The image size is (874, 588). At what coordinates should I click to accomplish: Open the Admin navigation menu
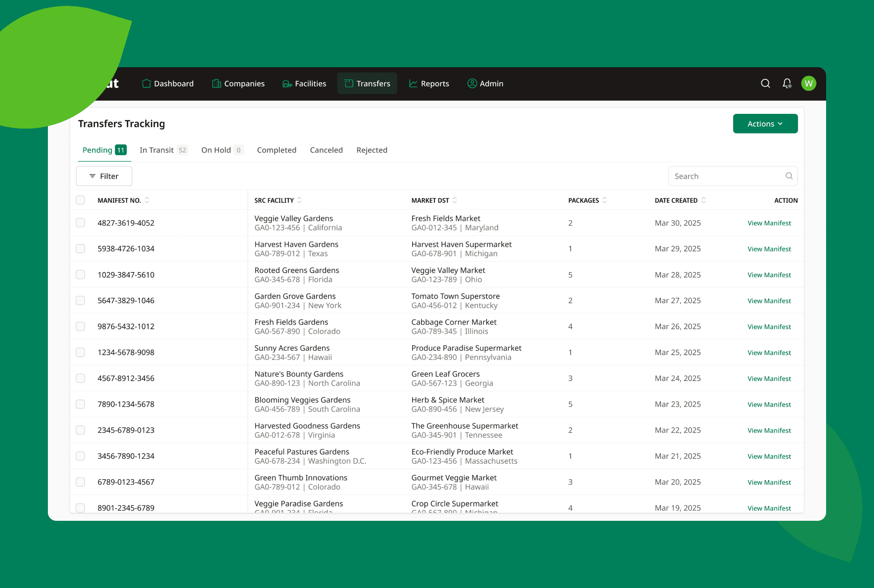click(x=485, y=84)
